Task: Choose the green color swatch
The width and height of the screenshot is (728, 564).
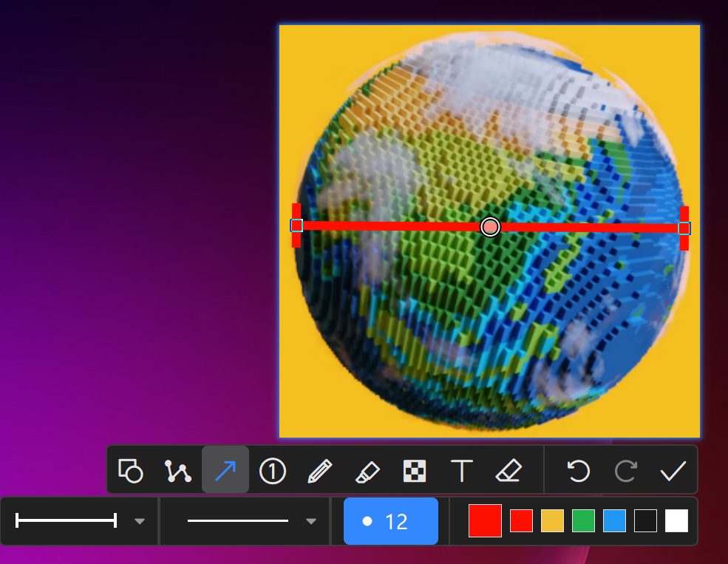Action: pos(583,521)
